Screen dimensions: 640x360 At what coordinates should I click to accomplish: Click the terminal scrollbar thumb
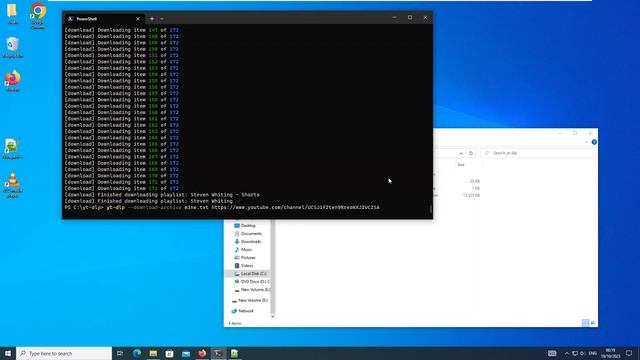431,209
